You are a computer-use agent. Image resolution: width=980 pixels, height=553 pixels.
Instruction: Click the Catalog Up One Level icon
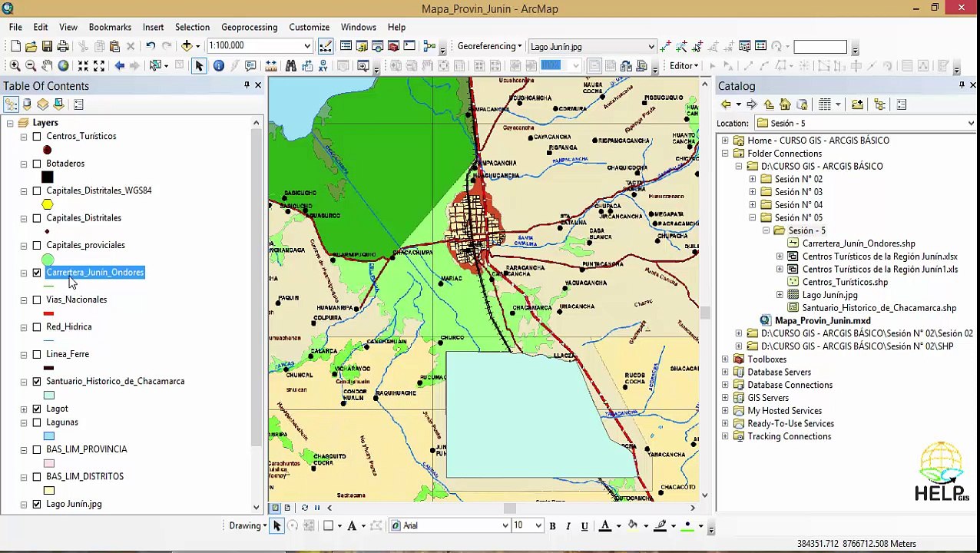[769, 104]
